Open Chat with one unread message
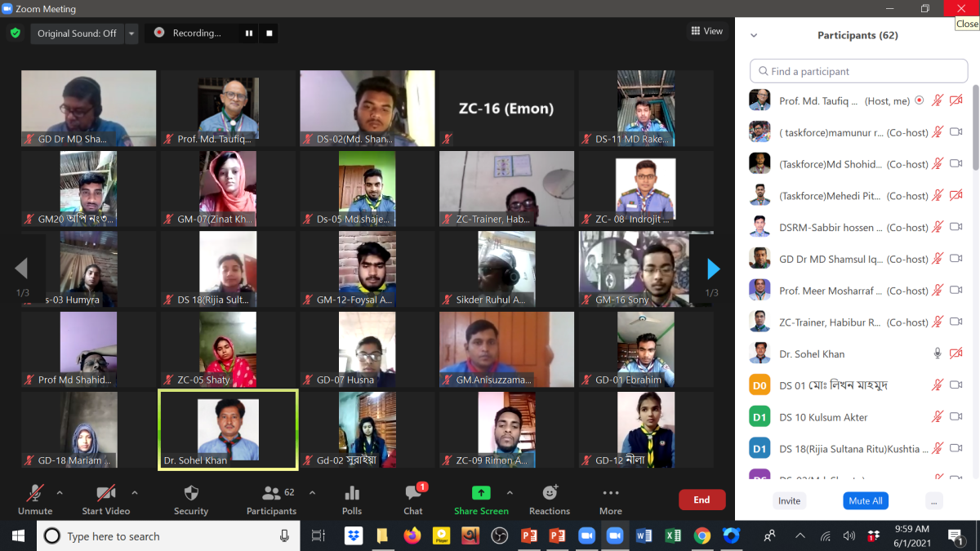This screenshot has height=551, width=980. pyautogui.click(x=413, y=499)
